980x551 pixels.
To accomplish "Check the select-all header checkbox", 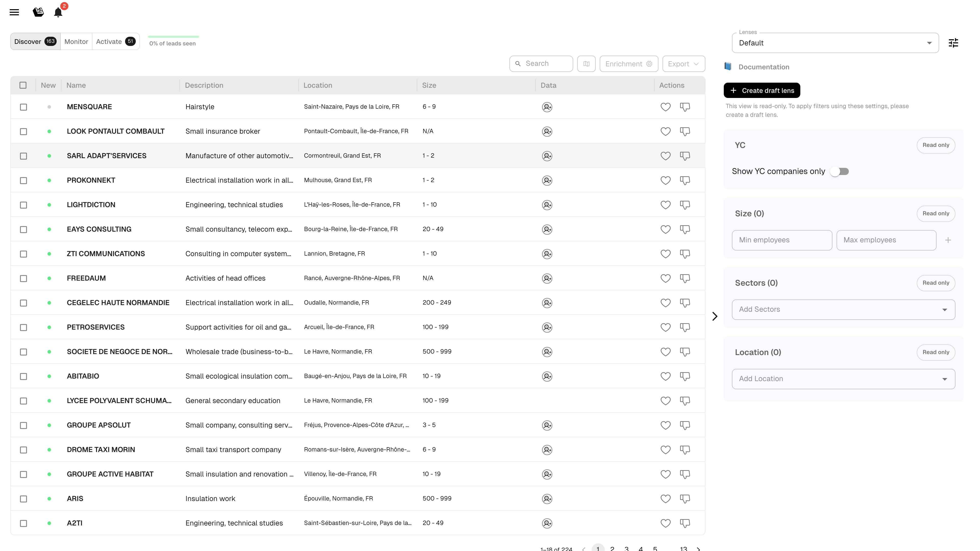I will point(23,85).
